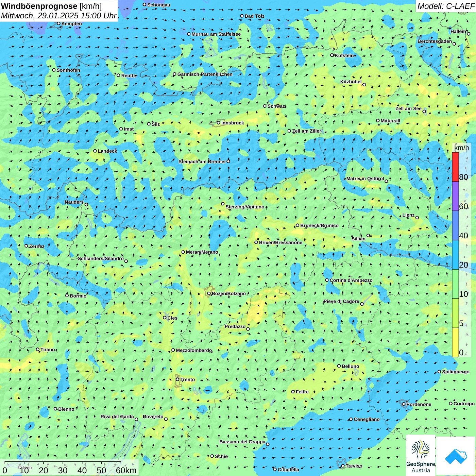Click the Bormio town label
476x476 pixels.
coord(78,296)
